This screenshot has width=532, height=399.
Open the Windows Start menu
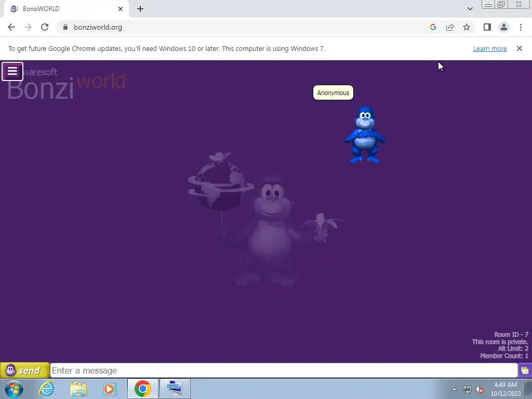pyautogui.click(x=14, y=389)
